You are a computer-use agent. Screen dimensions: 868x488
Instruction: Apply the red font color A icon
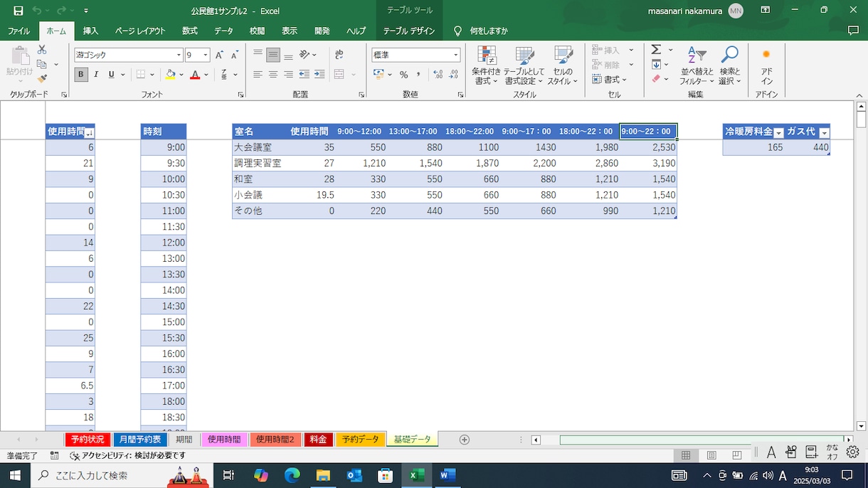pos(195,75)
